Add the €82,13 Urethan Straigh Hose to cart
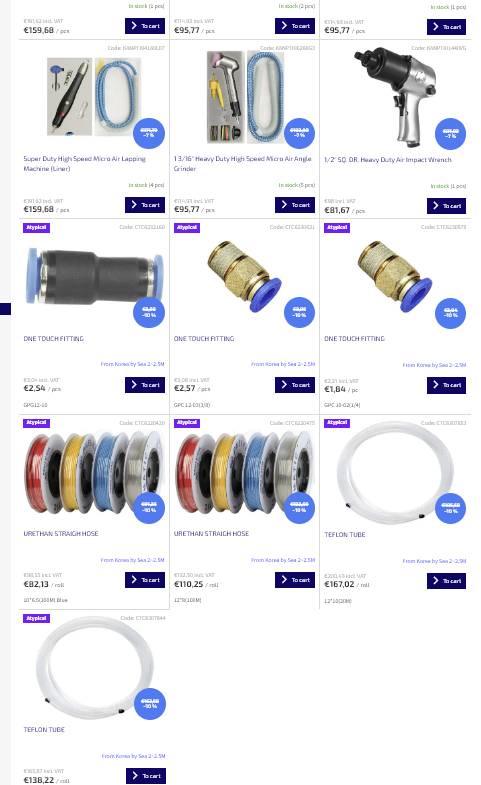The width and height of the screenshot is (481, 785). tap(145, 580)
